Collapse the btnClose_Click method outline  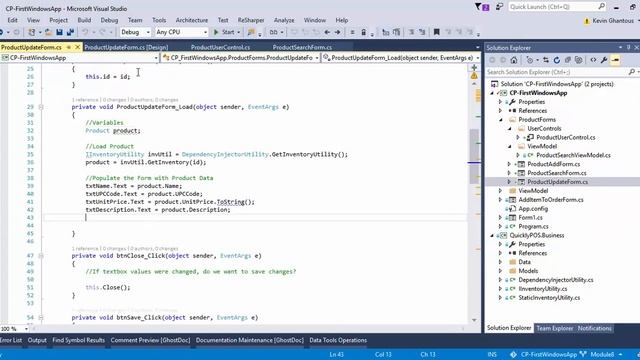41,256
